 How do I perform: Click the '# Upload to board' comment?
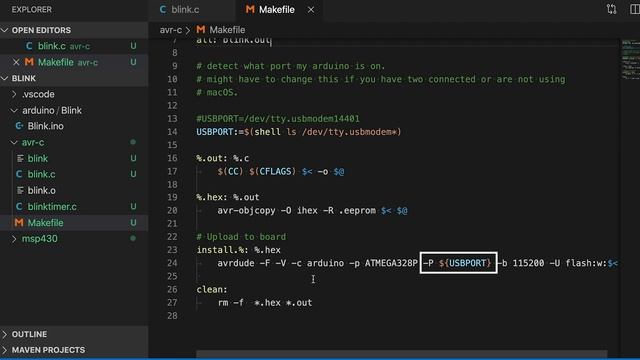click(x=241, y=237)
